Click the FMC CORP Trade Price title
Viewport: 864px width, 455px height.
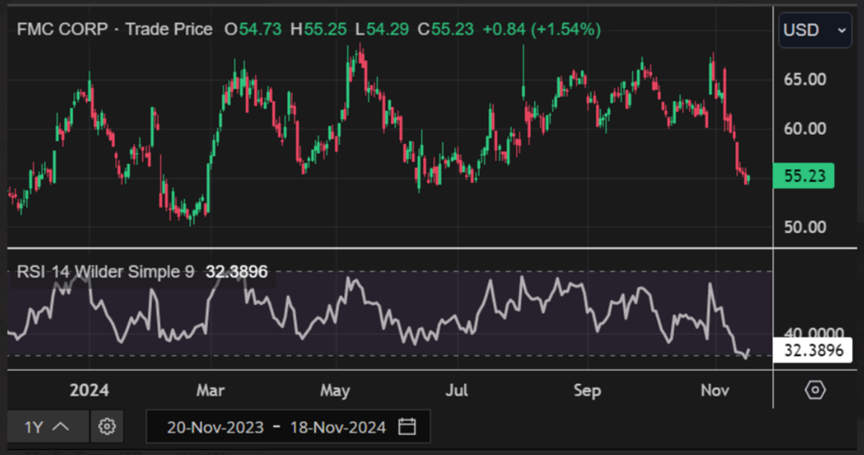pyautogui.click(x=114, y=30)
